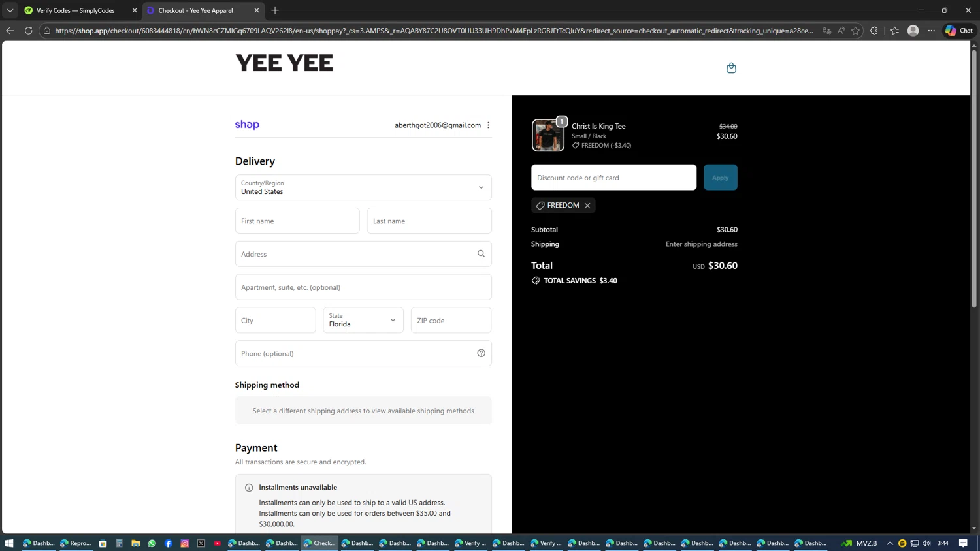This screenshot has width=980, height=551.
Task: Click the browser back arrow
Action: [x=10, y=31]
